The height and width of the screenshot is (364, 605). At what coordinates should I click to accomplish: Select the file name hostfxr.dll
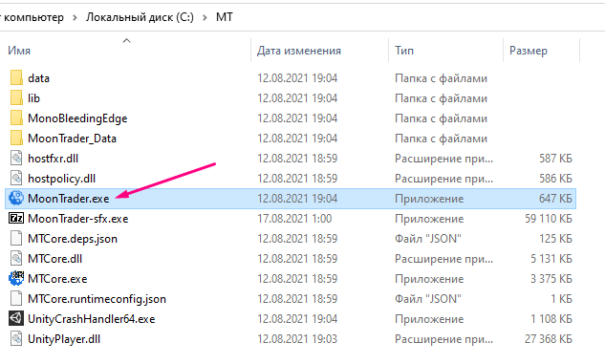tap(53, 158)
